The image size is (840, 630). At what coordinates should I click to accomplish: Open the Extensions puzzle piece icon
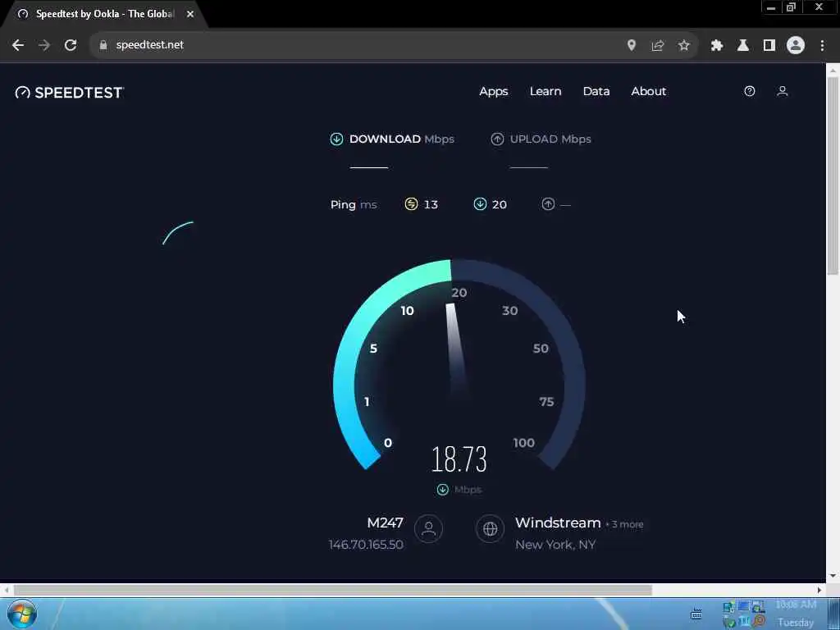pos(716,46)
